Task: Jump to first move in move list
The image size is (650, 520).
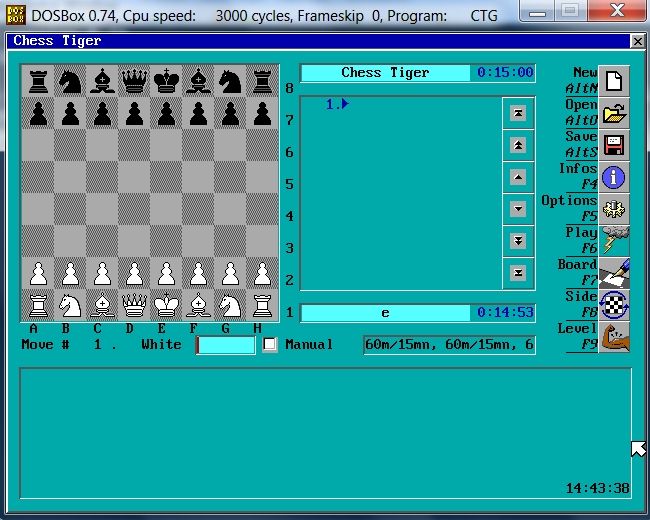Action: pos(518,113)
